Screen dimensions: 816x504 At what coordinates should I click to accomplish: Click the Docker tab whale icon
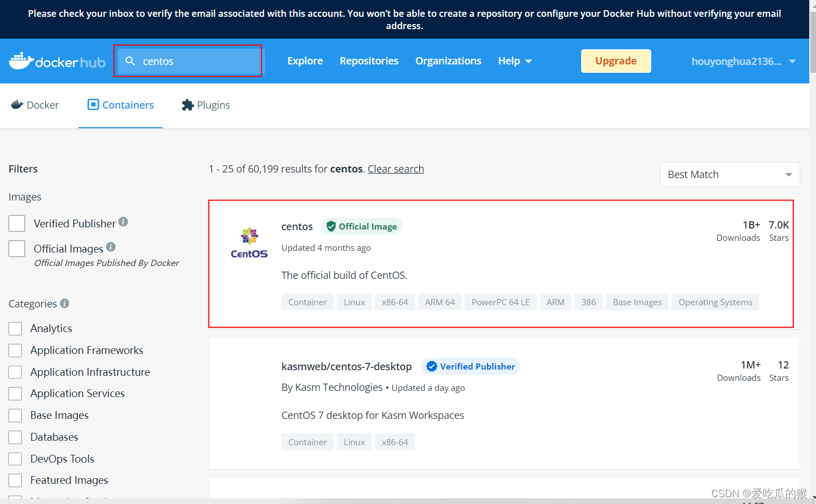tap(17, 105)
